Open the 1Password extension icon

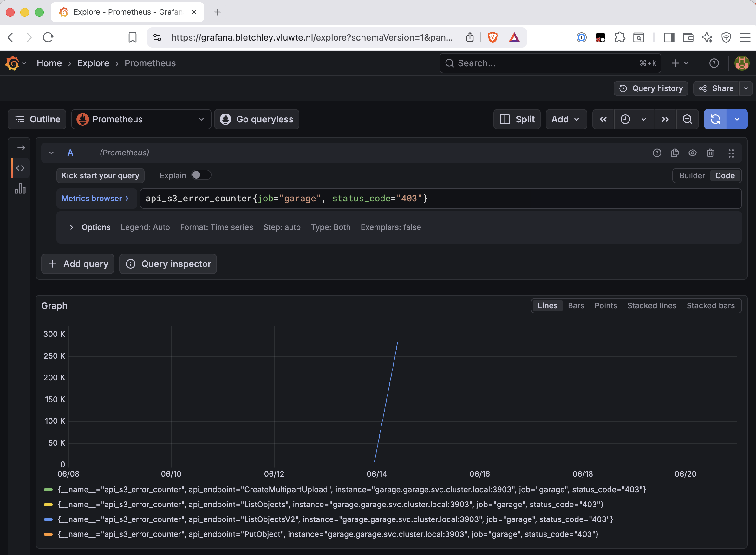[581, 37]
